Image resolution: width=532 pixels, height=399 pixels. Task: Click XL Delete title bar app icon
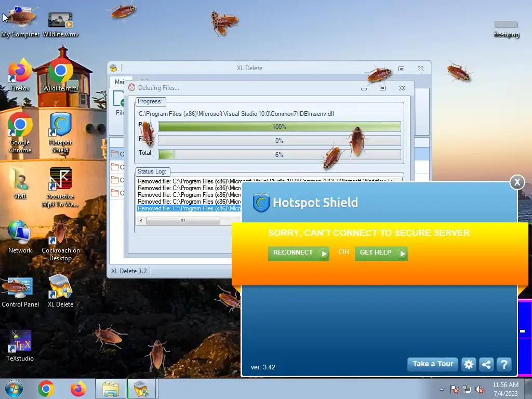[114, 68]
